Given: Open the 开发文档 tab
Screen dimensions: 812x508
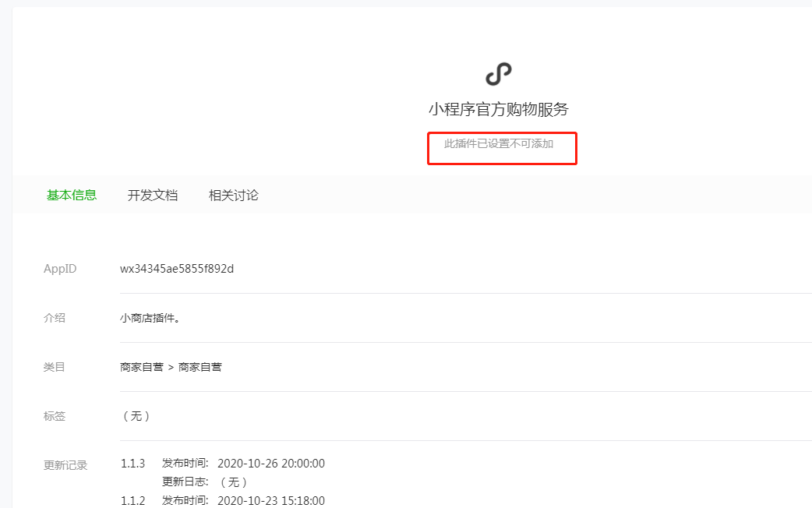Looking at the screenshot, I should [153, 196].
